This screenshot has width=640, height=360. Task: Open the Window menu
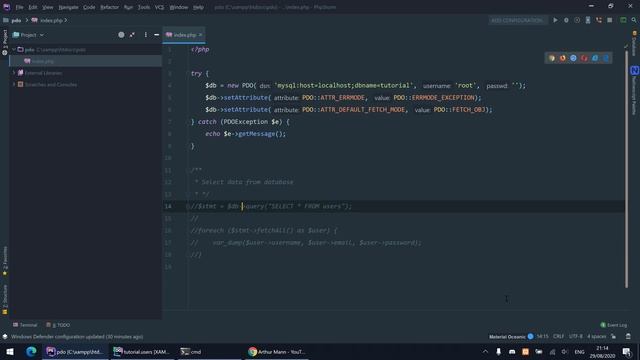click(x=178, y=7)
